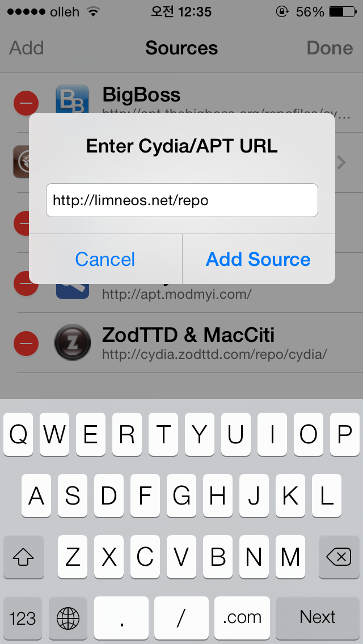Cancel the Enter Cydia/APT URL dialog
Screen dimensions: 363x644
point(105,259)
